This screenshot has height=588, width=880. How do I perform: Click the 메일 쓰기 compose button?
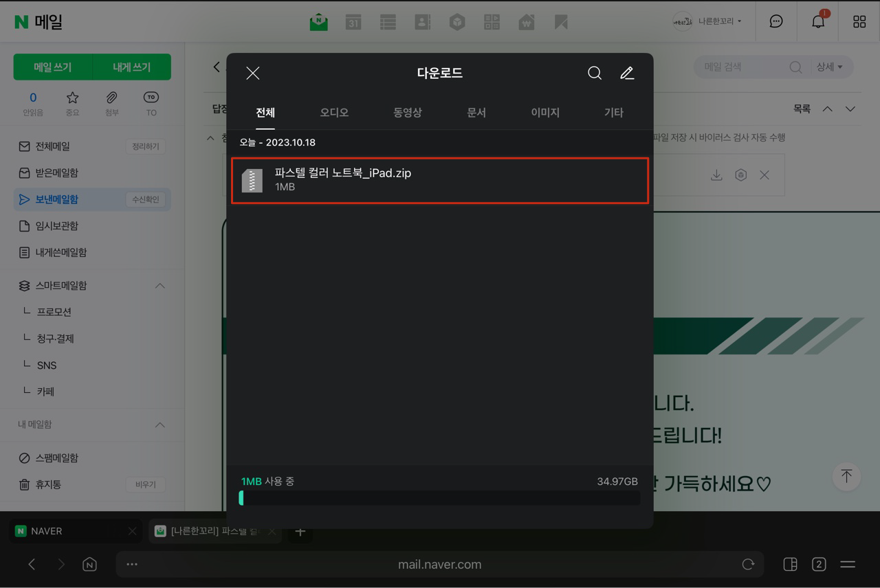53,67
